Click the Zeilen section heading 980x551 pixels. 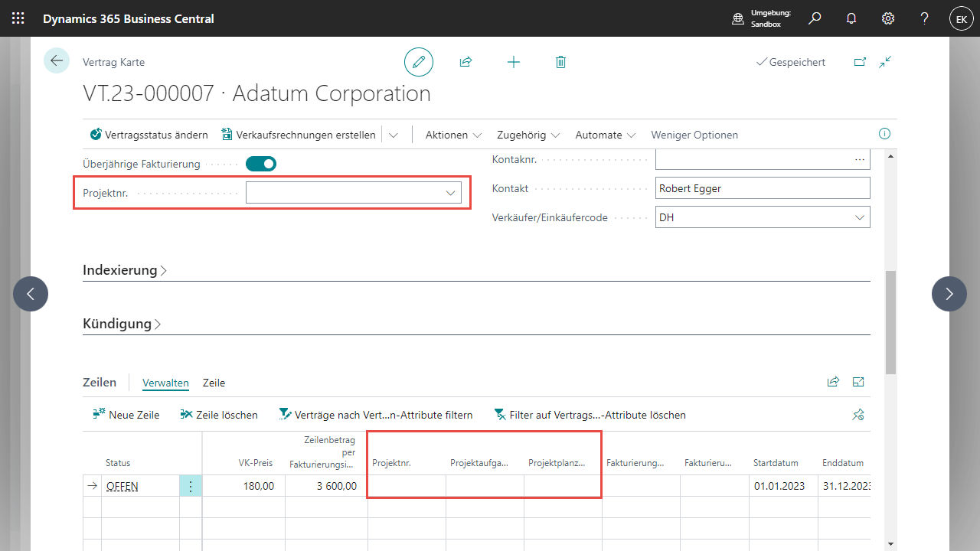tap(100, 382)
